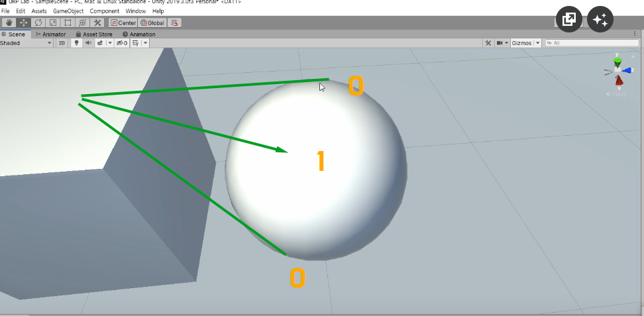
Task: Open the grid settings dropdown arrow
Action: pyautogui.click(x=145, y=43)
